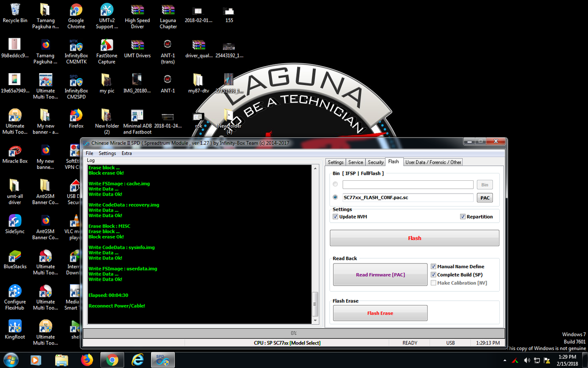Click the log scrollbar up arrow
This screenshot has width=588, height=368.
click(x=315, y=169)
